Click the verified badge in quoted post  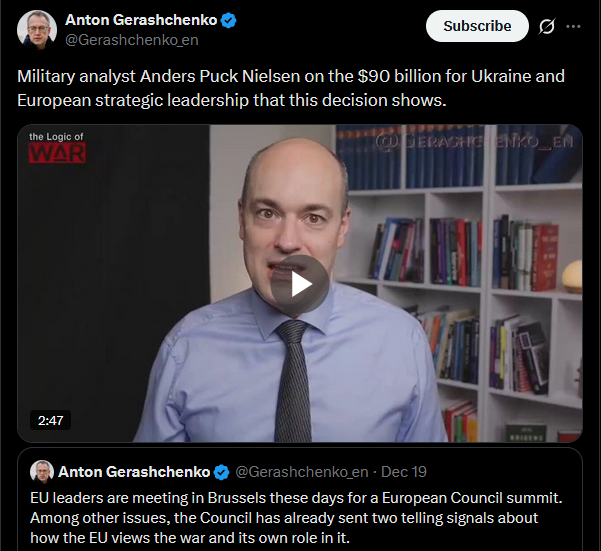coord(221,472)
